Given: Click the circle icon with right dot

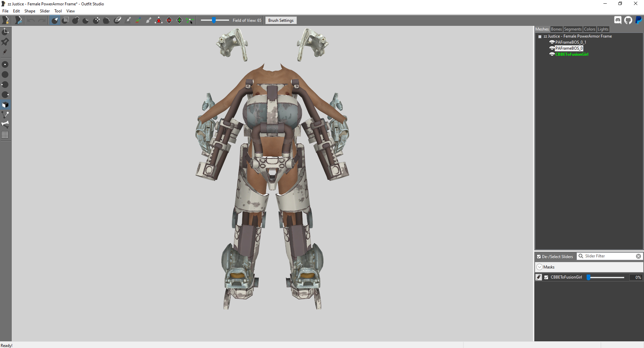Looking at the screenshot, I should pos(5,95).
